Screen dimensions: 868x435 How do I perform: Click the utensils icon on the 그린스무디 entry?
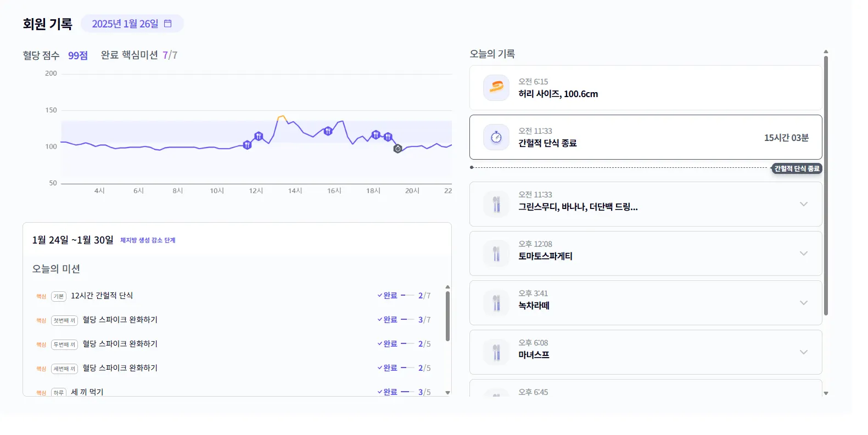[496, 204]
